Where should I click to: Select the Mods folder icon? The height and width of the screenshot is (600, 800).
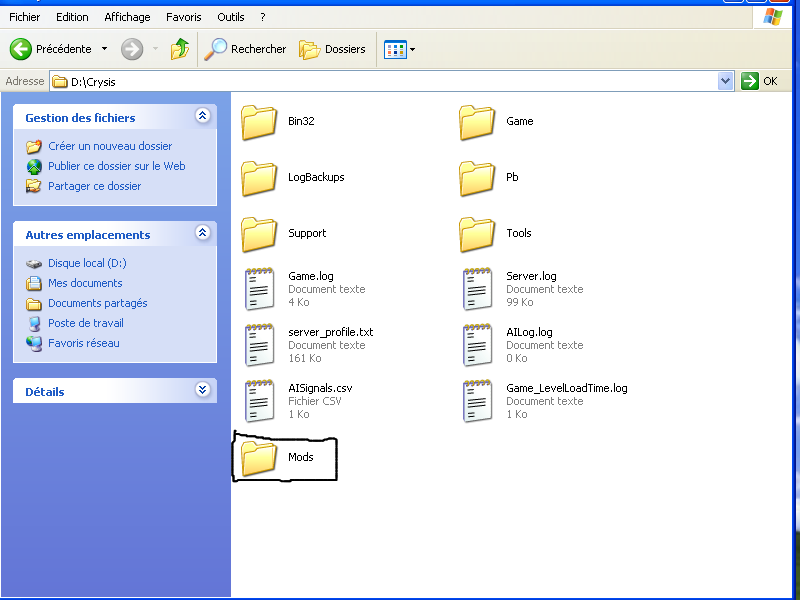click(x=259, y=459)
